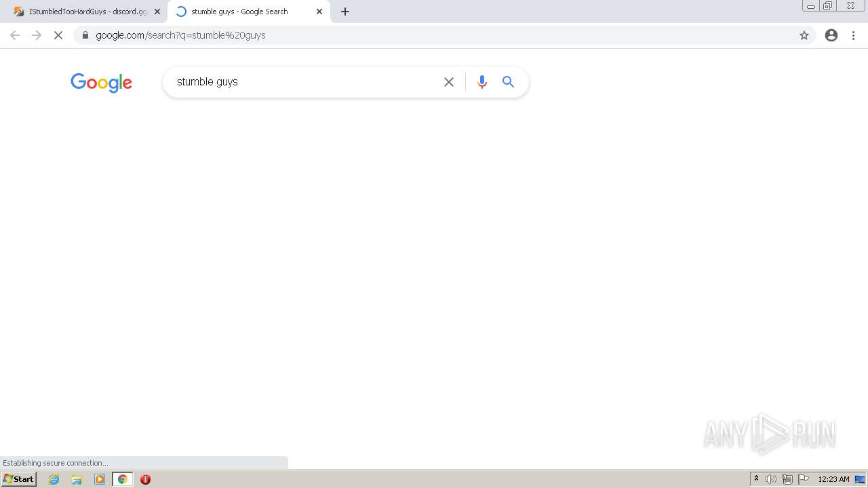Screen dimensions: 868x488
Task: Open Windows Explorer from taskbar
Action: [x=77, y=479]
